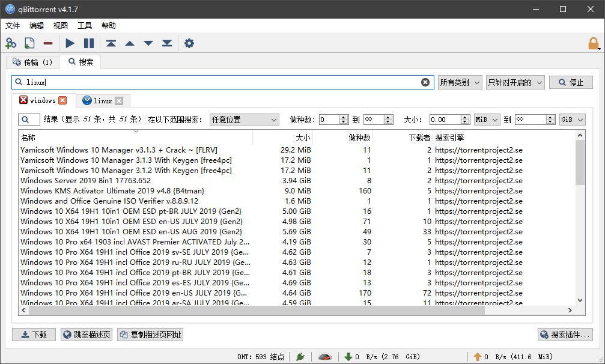Viewport: 605px width, 364px height.
Task: Close the windows search tab
Action: (x=62, y=100)
